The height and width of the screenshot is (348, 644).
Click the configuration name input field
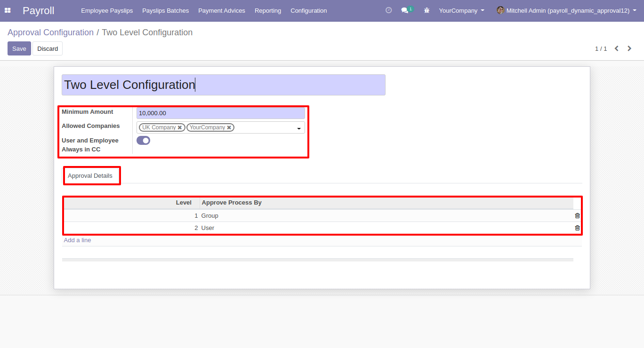224,85
